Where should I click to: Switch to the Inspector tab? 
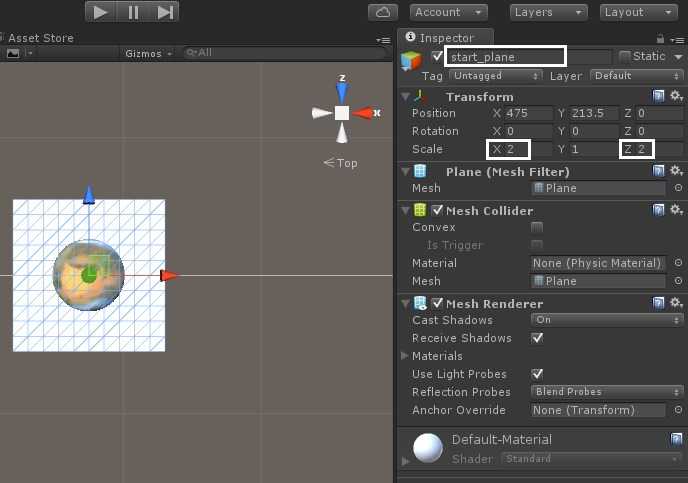click(x=445, y=38)
